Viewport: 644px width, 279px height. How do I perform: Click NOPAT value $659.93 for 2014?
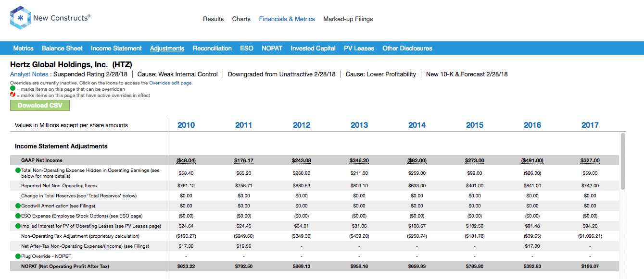click(x=417, y=266)
